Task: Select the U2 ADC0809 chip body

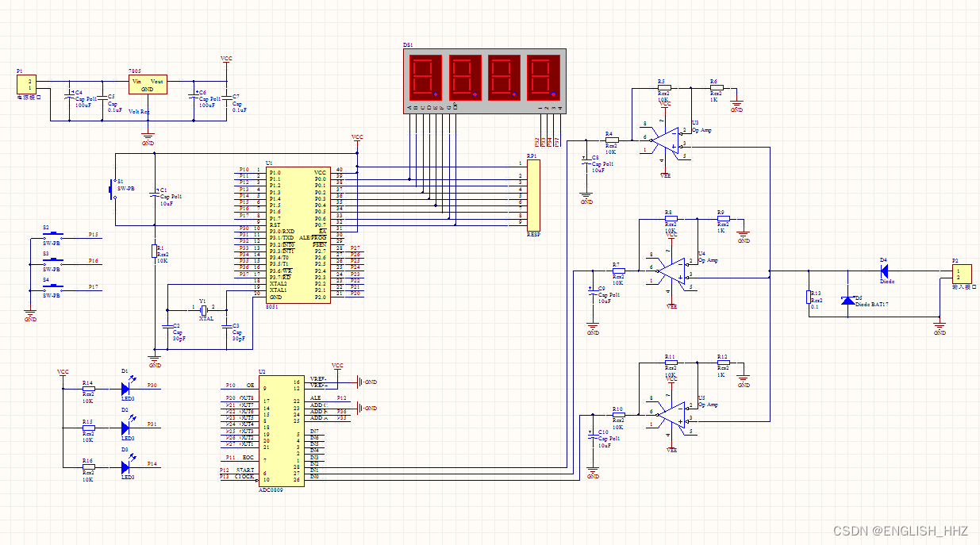Action: (282, 432)
